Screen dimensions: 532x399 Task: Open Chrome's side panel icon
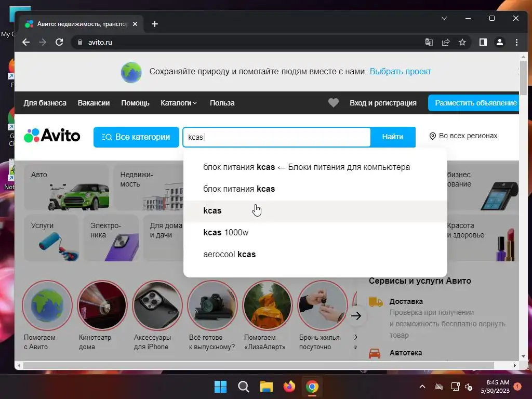(483, 42)
